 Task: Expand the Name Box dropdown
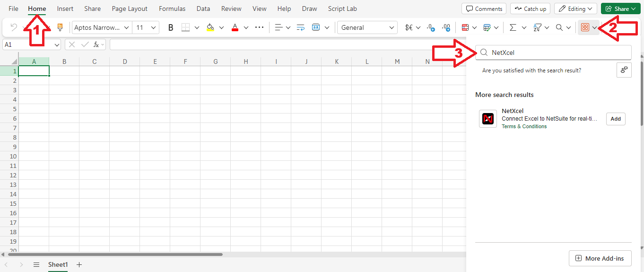click(x=57, y=44)
